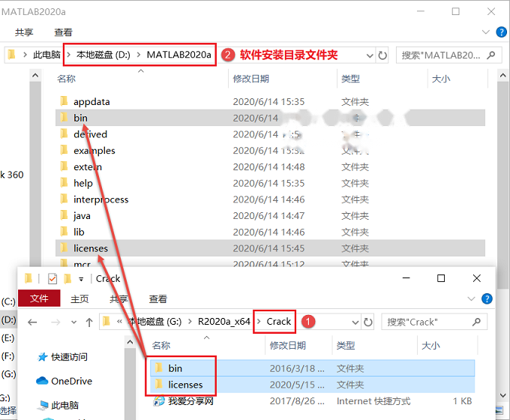Open 共享 tab in MATLAB2020a window
The height and width of the screenshot is (420, 510).
[x=24, y=32]
